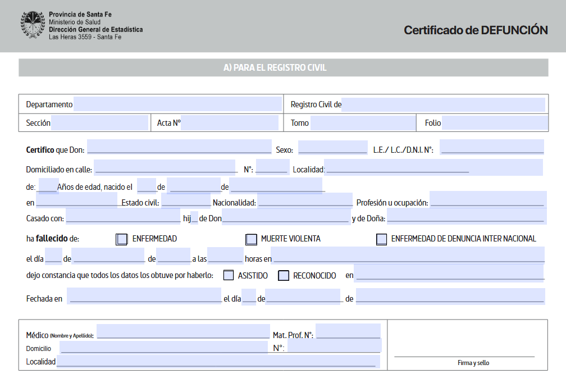Click the Fechada month field
Screen dimensions: 566x392
[x=303, y=297]
